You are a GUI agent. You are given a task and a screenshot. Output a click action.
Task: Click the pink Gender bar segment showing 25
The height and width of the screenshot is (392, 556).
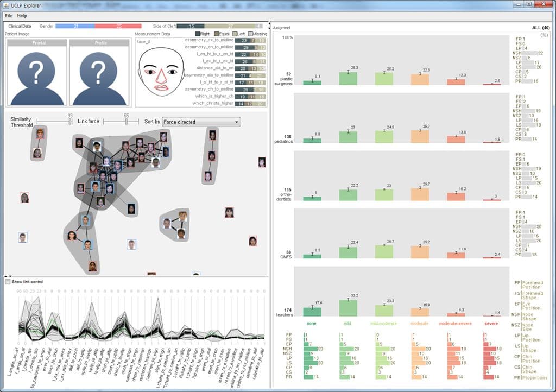tap(118, 26)
